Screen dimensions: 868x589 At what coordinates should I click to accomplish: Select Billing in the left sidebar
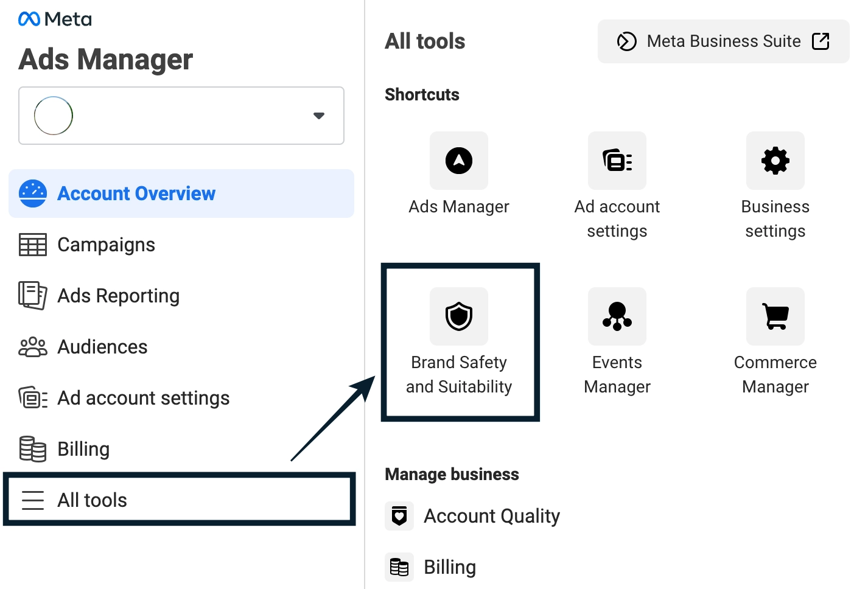(x=83, y=449)
